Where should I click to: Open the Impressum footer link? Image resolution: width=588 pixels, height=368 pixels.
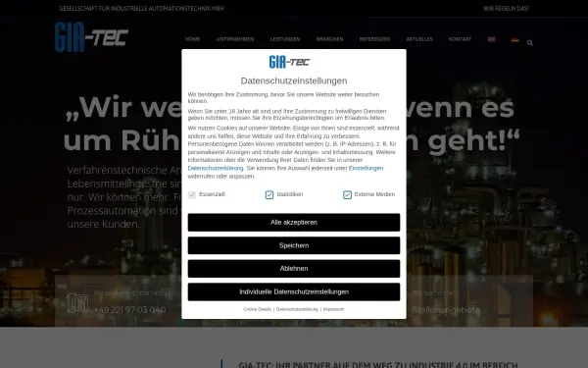(x=334, y=309)
